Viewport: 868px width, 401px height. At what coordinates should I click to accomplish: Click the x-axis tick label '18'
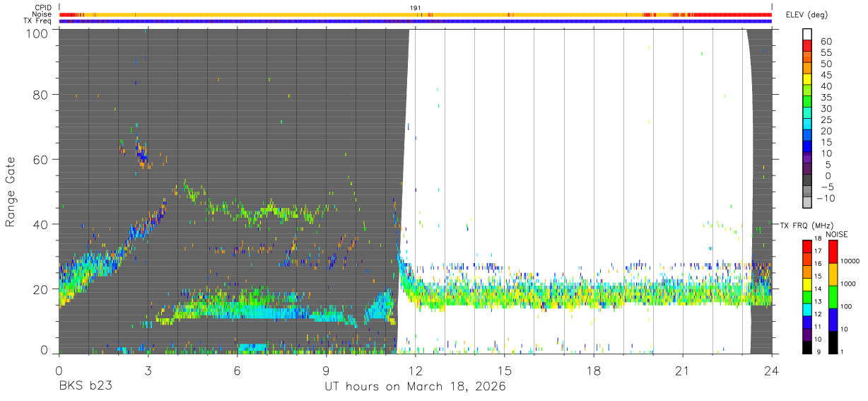(594, 370)
